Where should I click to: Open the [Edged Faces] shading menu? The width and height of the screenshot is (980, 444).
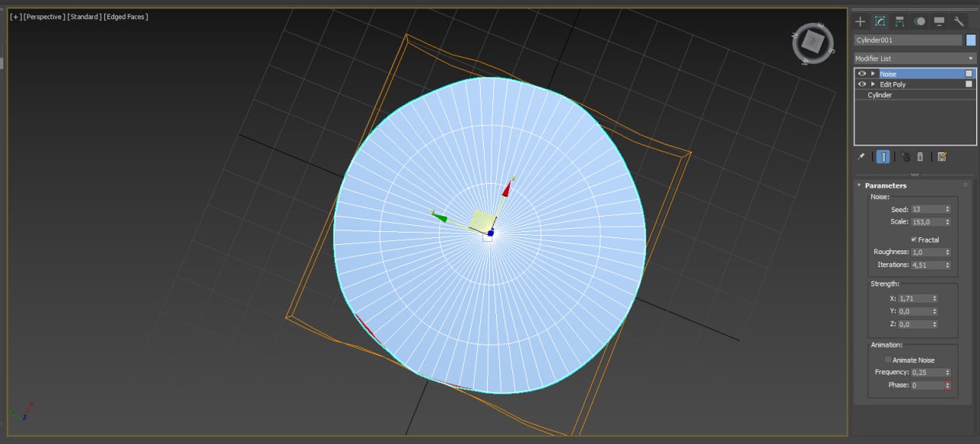(x=126, y=16)
